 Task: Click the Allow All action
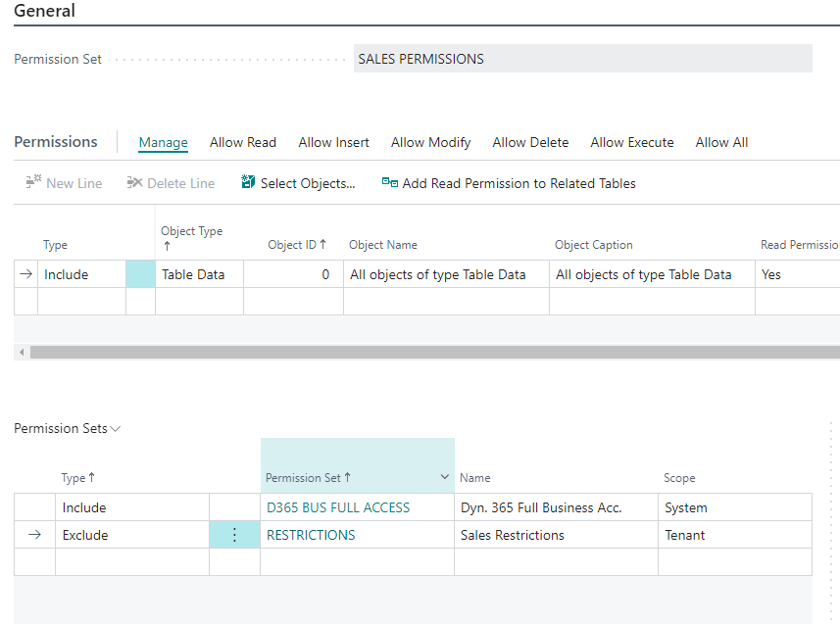pyautogui.click(x=721, y=142)
